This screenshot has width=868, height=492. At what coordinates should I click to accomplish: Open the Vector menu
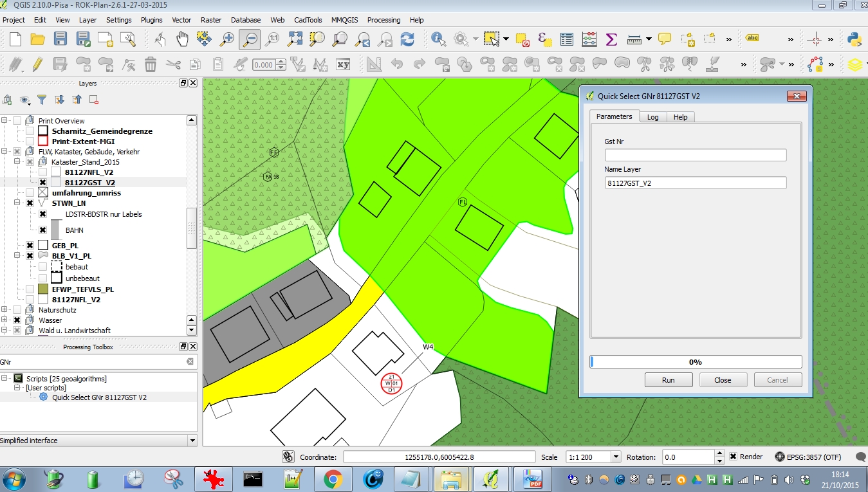point(181,20)
